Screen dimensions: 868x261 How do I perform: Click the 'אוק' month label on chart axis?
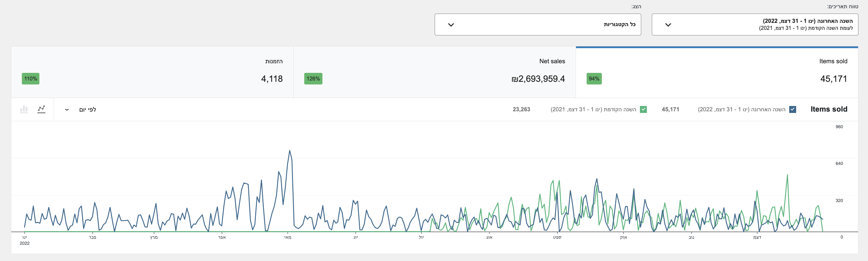[x=623, y=237]
